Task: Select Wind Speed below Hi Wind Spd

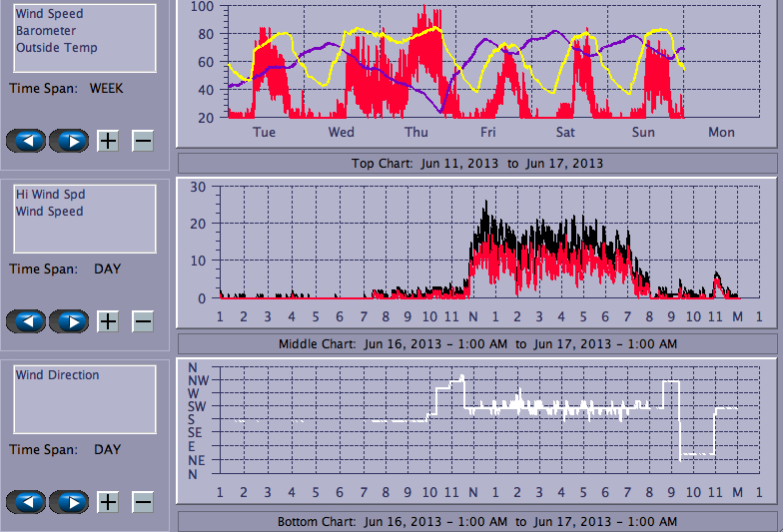Action: point(49,212)
